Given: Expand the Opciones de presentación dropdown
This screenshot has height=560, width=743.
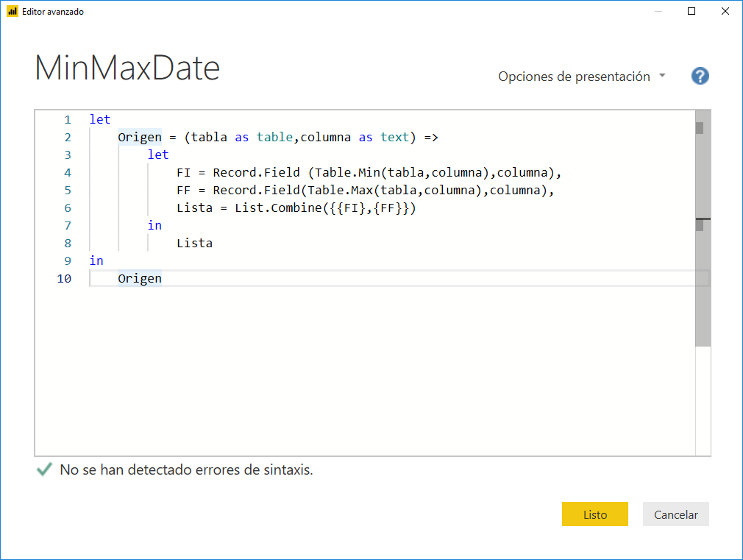Looking at the screenshot, I should click(575, 76).
